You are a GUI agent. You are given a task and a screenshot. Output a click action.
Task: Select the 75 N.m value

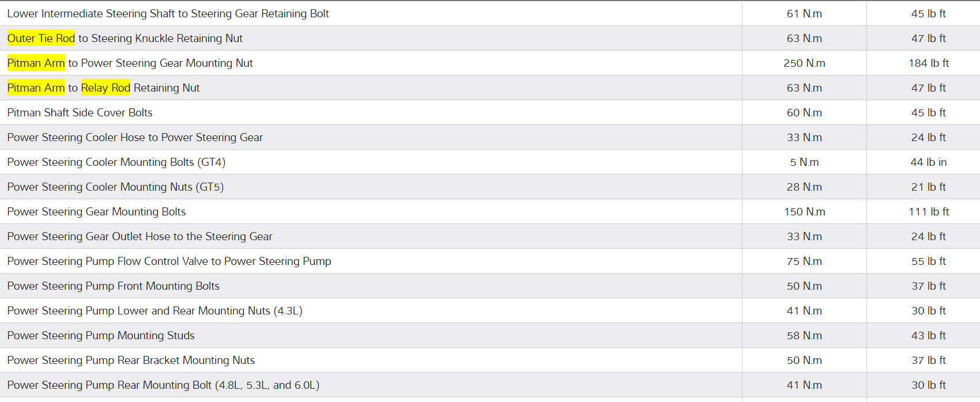click(x=804, y=261)
